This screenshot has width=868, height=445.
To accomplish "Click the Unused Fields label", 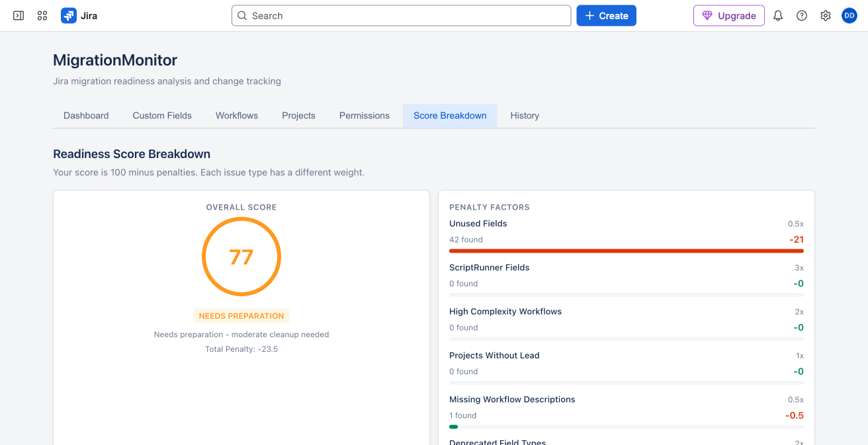I will tap(478, 223).
